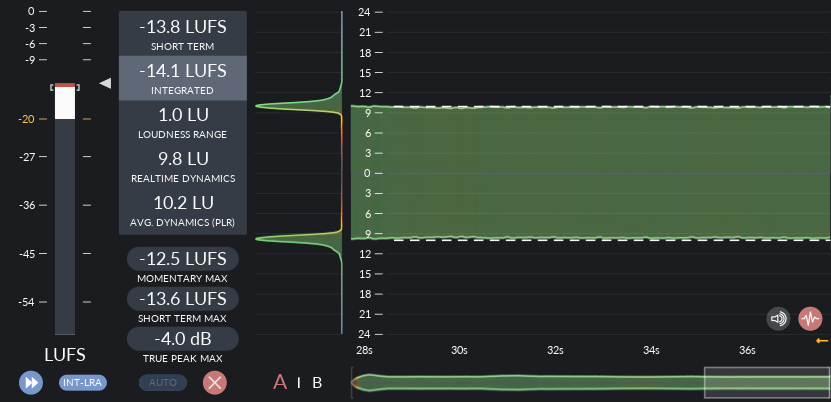Screen dimensions: 831x402
Task: Click the Loudness Range readout
Action: (182, 122)
